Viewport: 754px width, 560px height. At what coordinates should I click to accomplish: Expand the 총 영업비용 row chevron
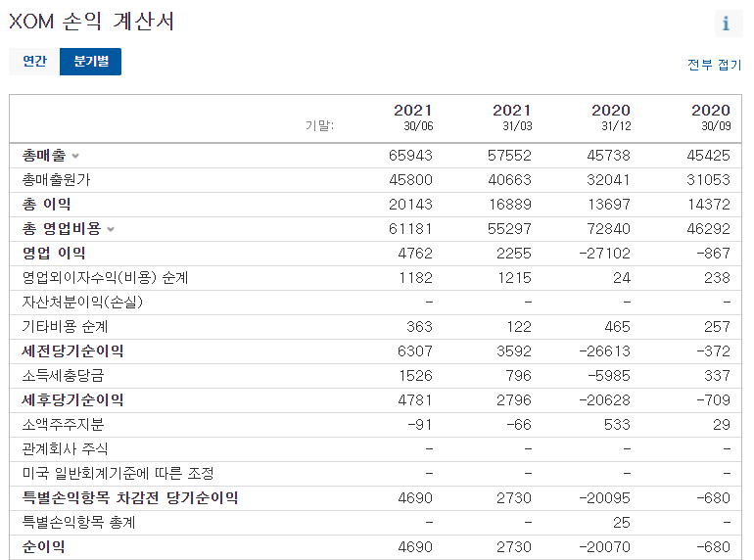pyautogui.click(x=111, y=229)
